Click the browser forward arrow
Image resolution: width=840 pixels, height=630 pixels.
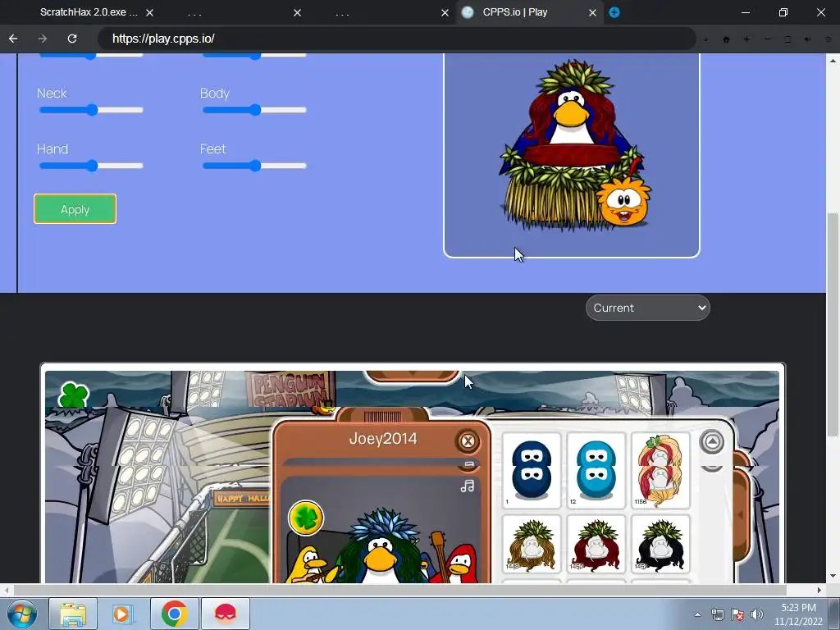pyautogui.click(x=43, y=39)
